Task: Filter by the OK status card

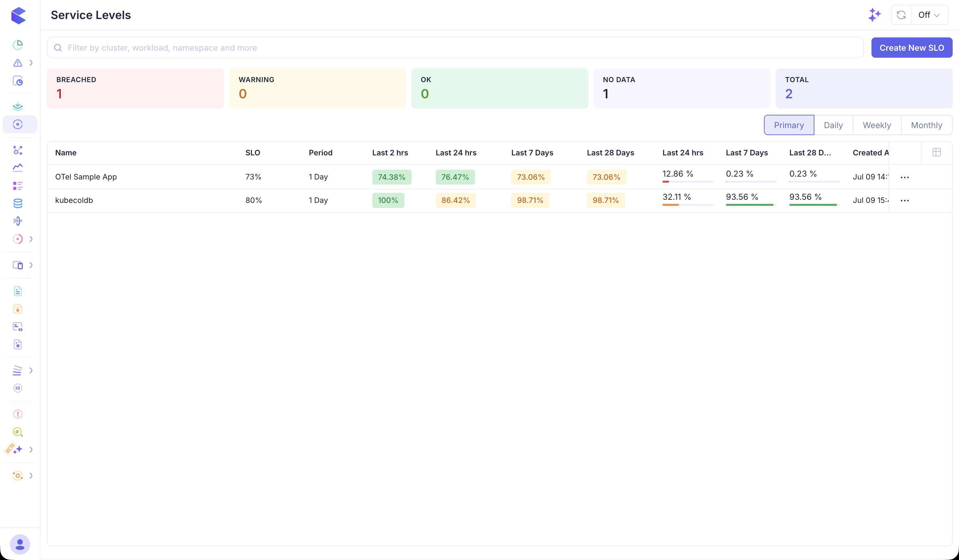Action: tap(500, 88)
